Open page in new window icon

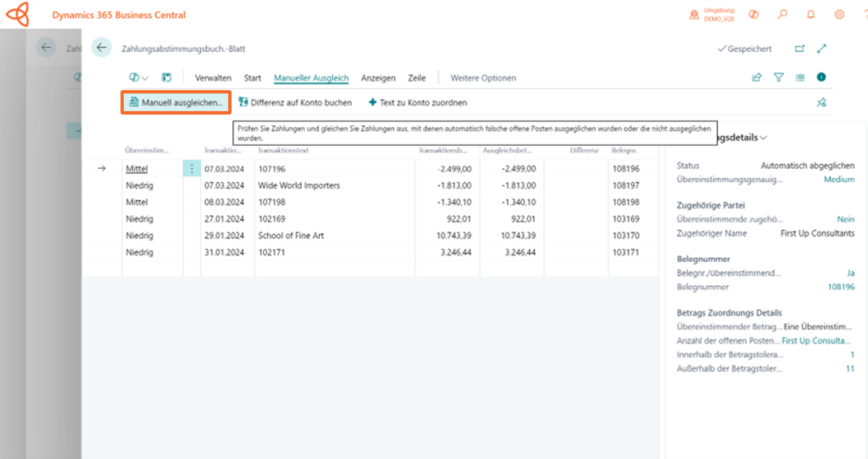pos(800,48)
